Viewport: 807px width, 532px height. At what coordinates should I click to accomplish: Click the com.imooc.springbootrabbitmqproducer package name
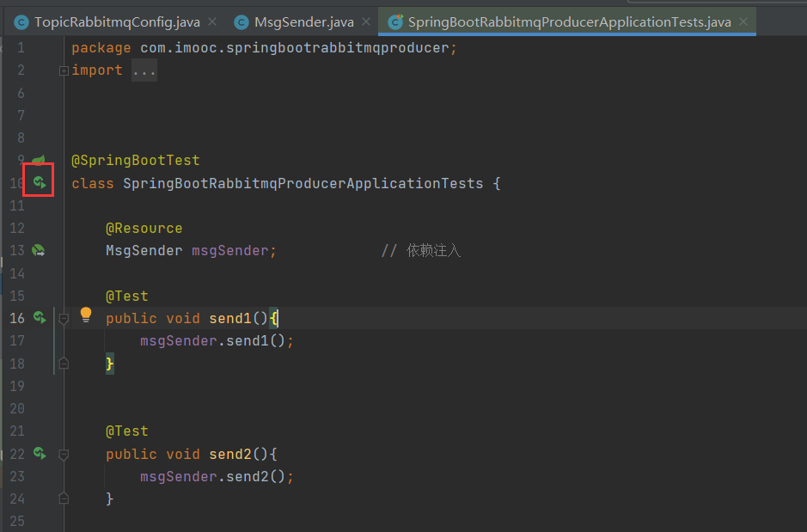[295, 48]
